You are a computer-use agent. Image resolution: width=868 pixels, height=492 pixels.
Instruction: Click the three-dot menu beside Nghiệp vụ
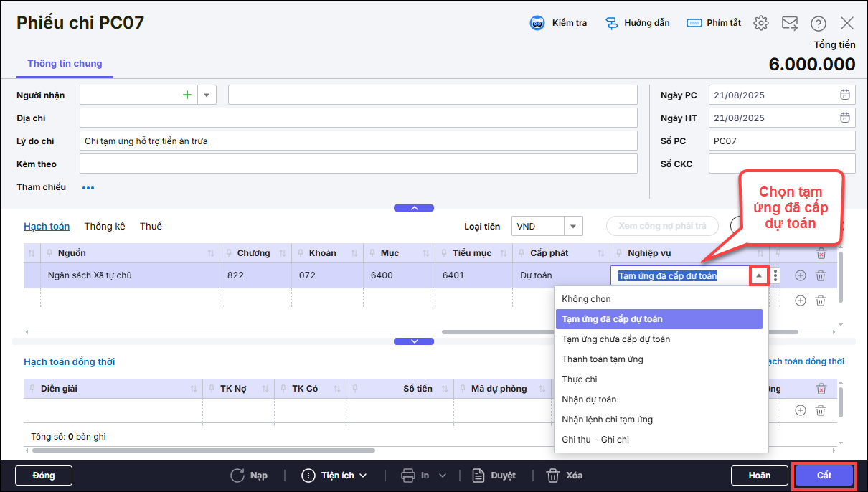click(x=775, y=275)
